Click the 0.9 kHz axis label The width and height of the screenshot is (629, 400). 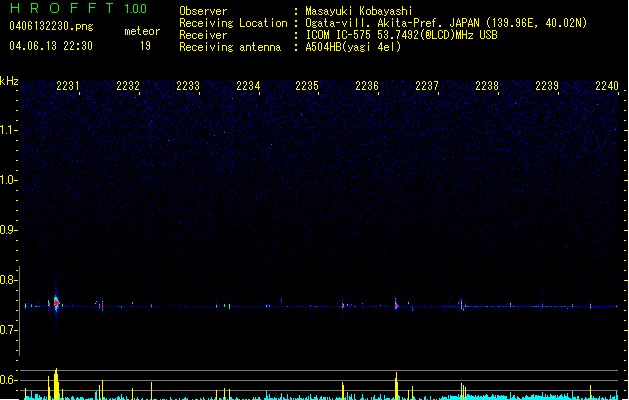click(x=8, y=230)
